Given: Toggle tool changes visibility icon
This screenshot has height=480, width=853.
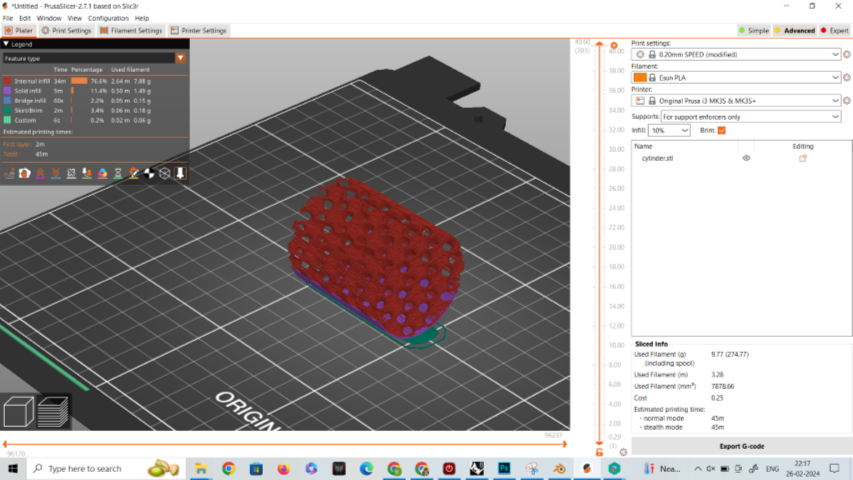Looking at the screenshot, I should 86,173.
